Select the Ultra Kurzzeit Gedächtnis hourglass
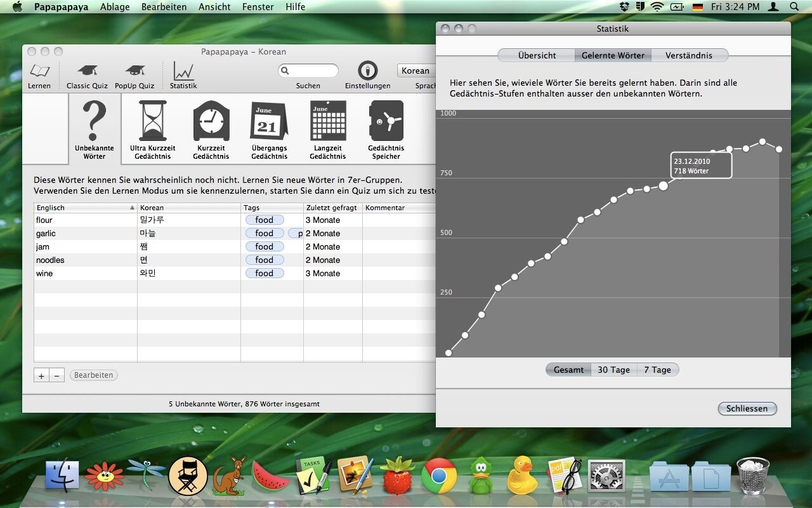Viewport: 812px width, 508px height. pos(153,130)
